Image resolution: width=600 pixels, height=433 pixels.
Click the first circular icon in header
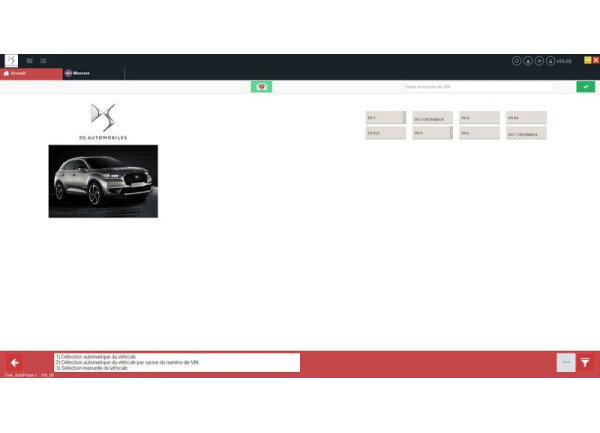coord(517,61)
